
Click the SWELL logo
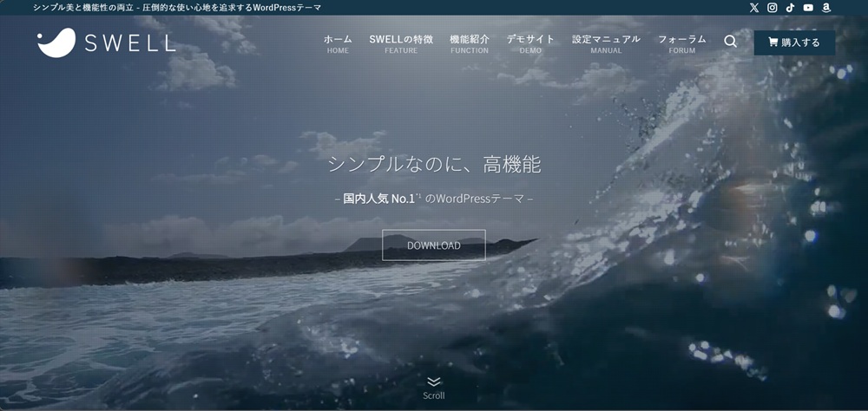click(106, 42)
